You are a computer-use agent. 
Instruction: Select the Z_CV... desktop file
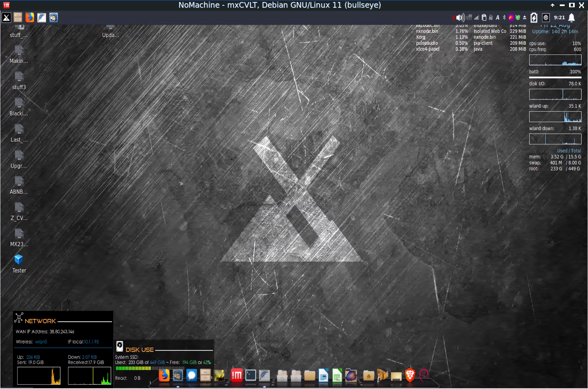(19, 211)
